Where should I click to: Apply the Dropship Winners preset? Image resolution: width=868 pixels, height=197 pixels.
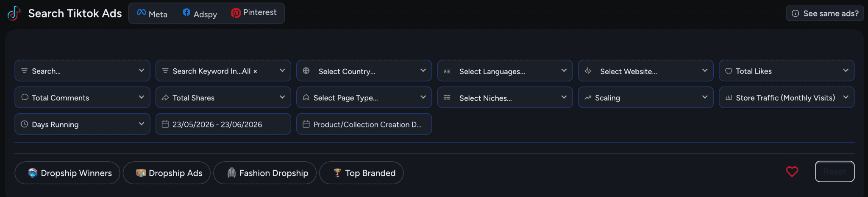(x=67, y=173)
